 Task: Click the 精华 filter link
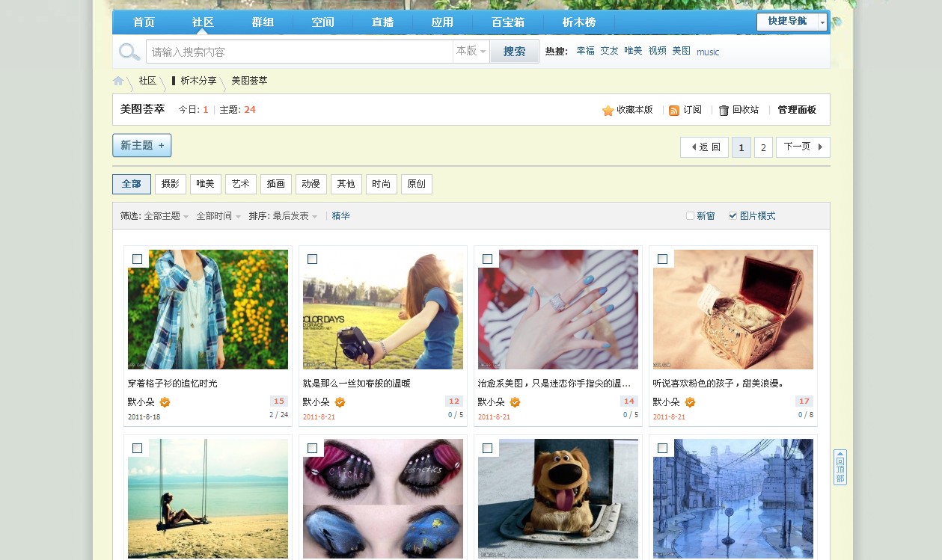[340, 216]
